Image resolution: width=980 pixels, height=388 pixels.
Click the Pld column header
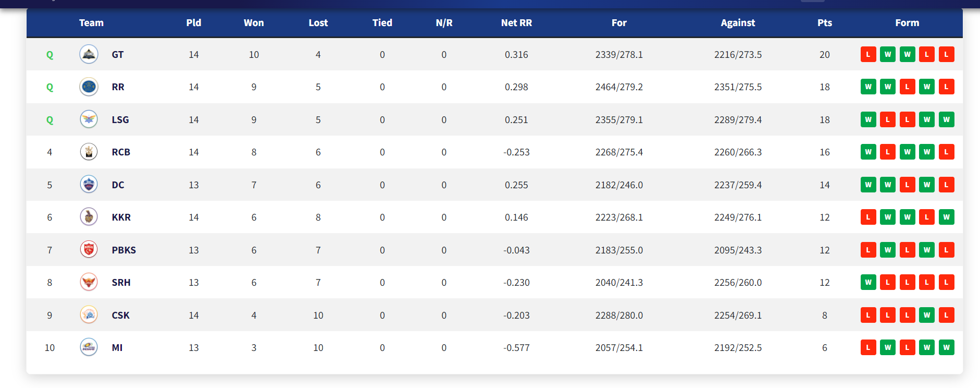pos(194,22)
